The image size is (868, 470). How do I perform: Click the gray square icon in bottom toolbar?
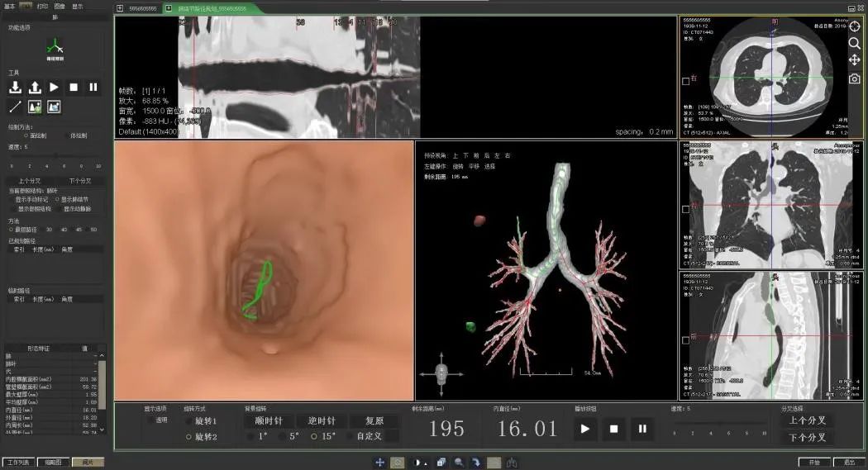point(494,463)
